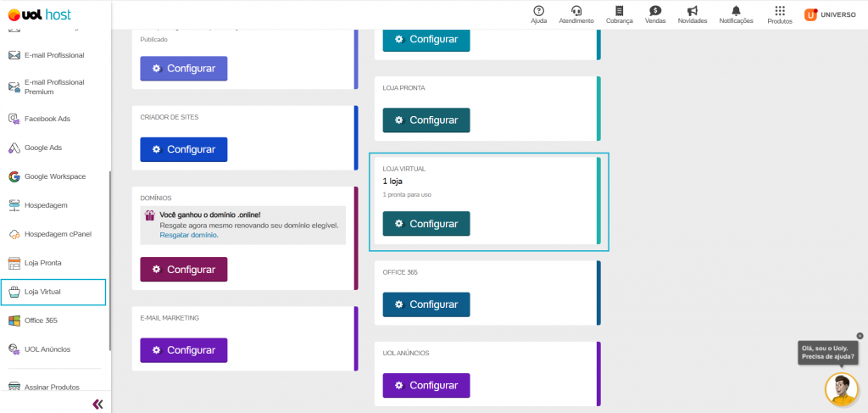Image resolution: width=868 pixels, height=413 pixels.
Task: Click the Loja Virtual basket icon
Action: click(14, 292)
